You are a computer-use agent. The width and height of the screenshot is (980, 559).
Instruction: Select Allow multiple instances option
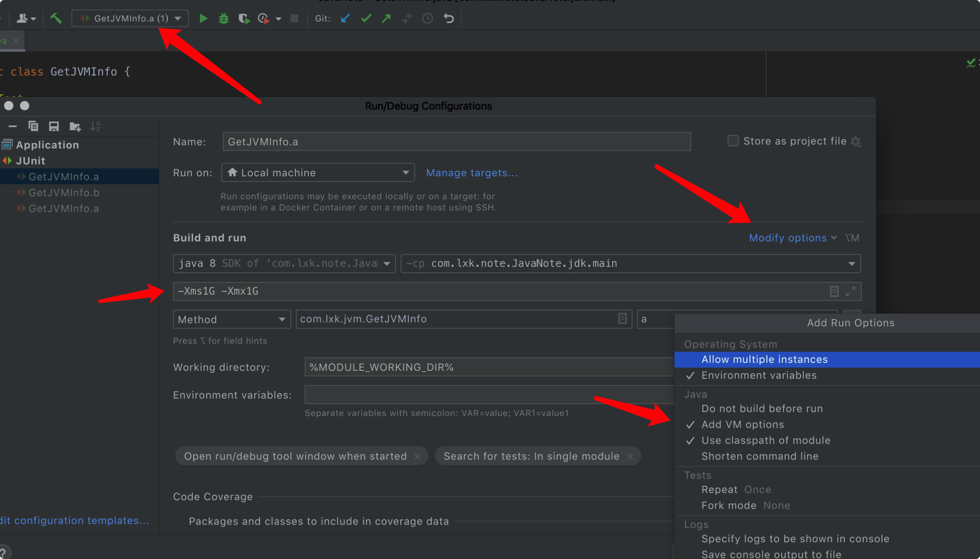coord(764,359)
